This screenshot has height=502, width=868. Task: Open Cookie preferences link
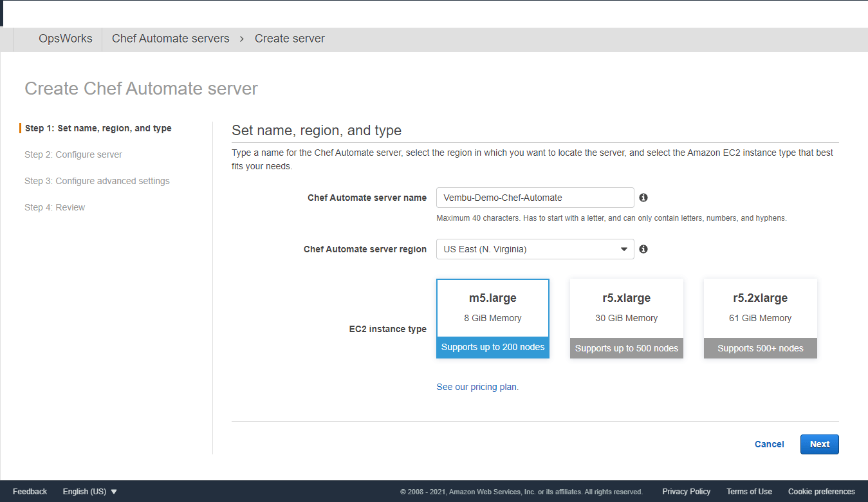(x=822, y=492)
